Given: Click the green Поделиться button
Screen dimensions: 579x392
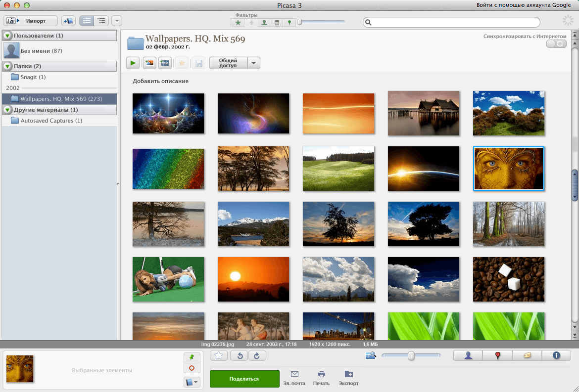Looking at the screenshot, I should (x=244, y=379).
